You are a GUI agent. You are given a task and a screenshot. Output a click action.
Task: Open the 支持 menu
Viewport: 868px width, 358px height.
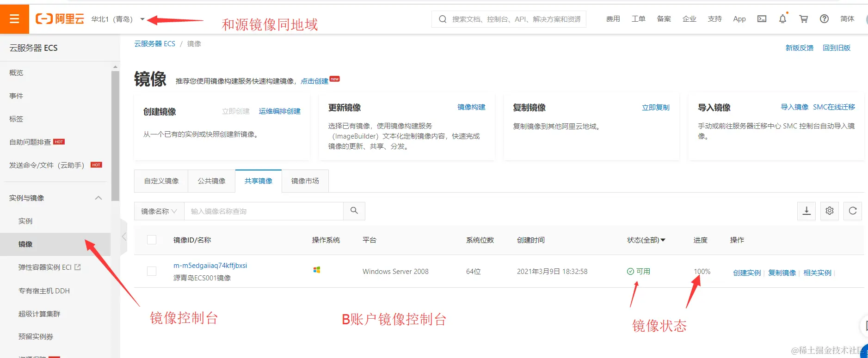click(x=715, y=19)
